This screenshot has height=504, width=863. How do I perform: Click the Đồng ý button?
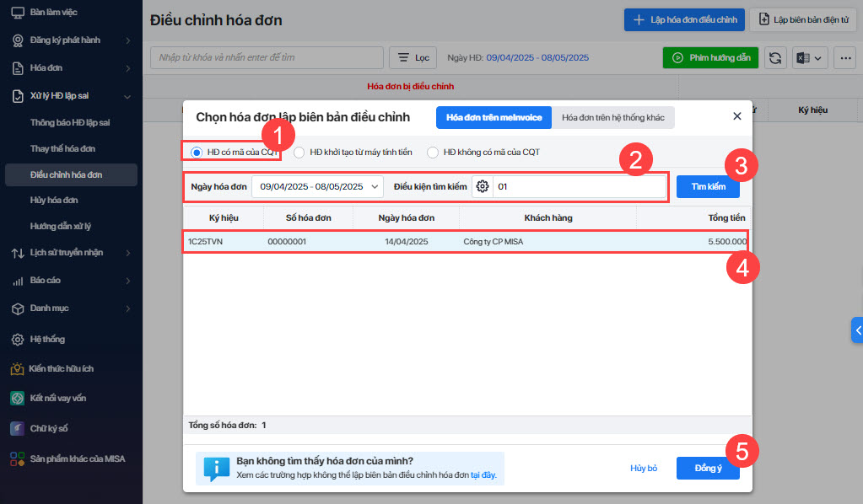[x=708, y=469]
